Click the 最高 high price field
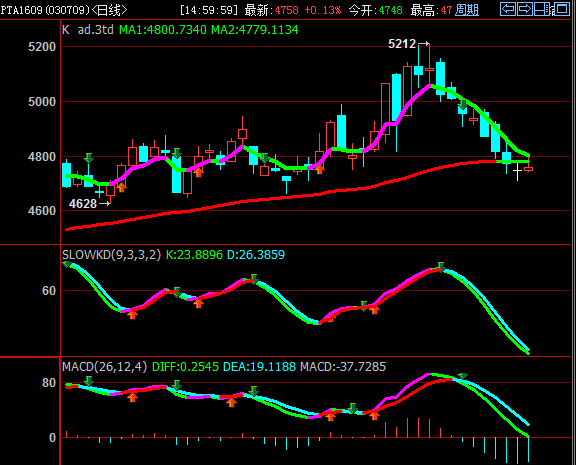The width and height of the screenshot is (576, 465). pos(431,10)
